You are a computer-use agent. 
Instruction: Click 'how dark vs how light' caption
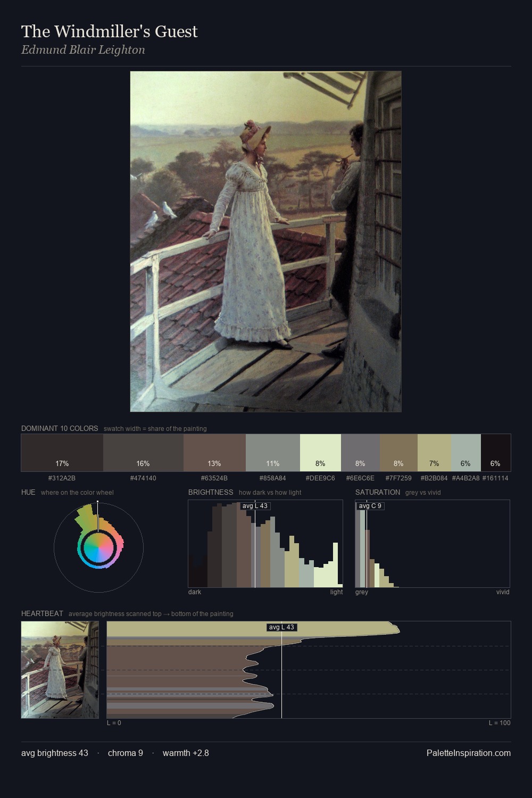[270, 493]
